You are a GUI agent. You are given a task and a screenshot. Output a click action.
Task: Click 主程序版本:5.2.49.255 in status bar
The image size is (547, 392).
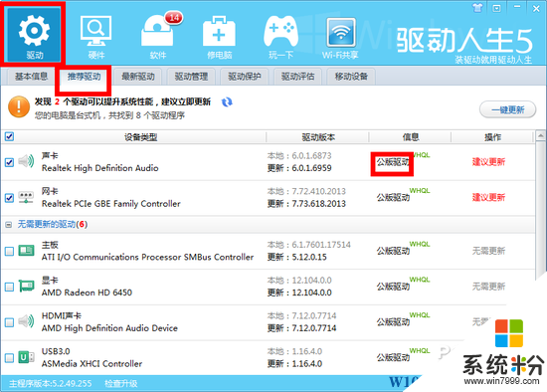tap(51, 384)
